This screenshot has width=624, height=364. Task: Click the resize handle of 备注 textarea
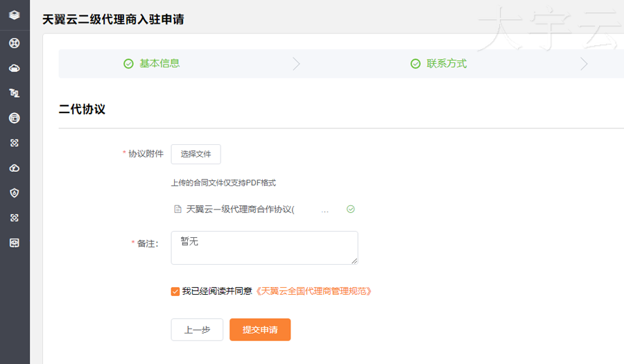(354, 261)
